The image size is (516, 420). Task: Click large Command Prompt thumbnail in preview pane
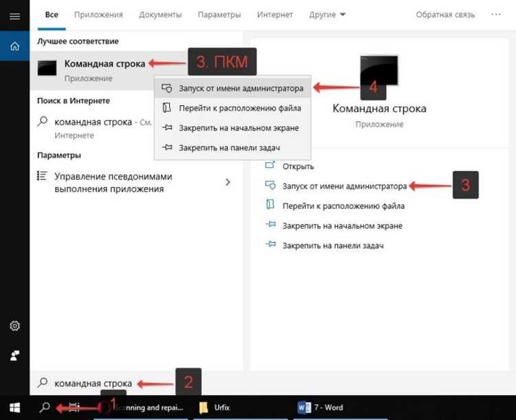pos(379,70)
